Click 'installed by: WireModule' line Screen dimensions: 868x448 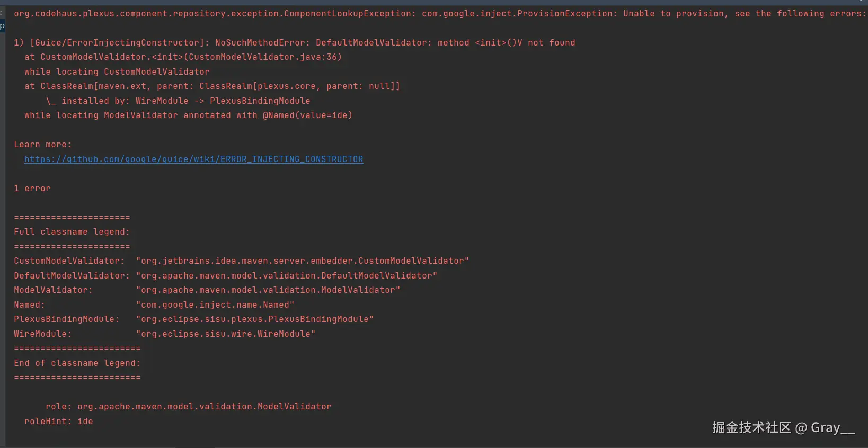178,101
